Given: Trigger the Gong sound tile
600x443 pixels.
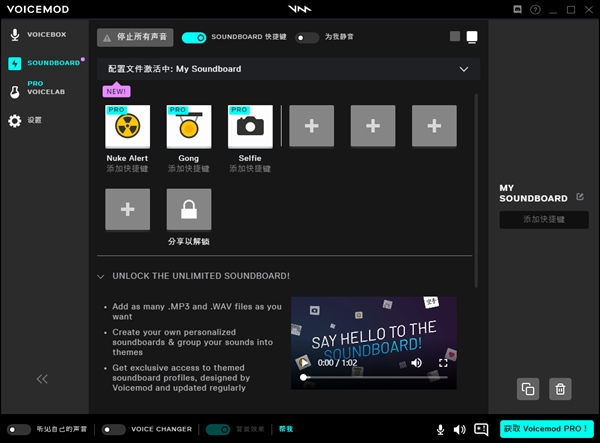Looking at the screenshot, I should 188,127.
